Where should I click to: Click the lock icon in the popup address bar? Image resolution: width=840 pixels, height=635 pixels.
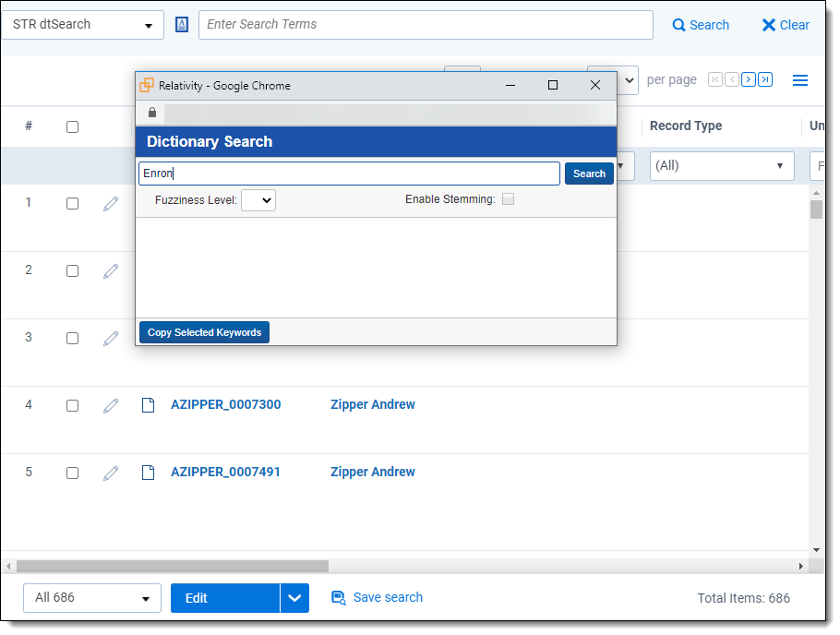point(152,112)
